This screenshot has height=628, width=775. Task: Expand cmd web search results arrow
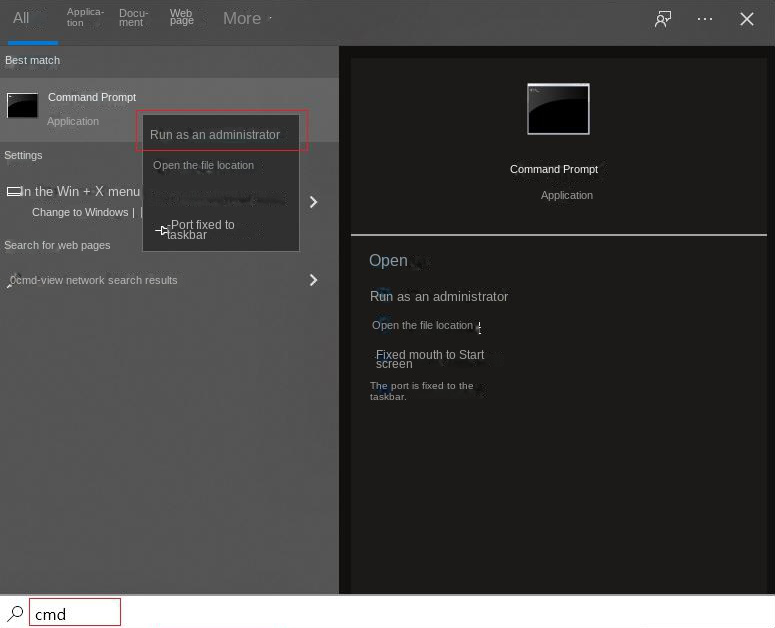(x=313, y=280)
